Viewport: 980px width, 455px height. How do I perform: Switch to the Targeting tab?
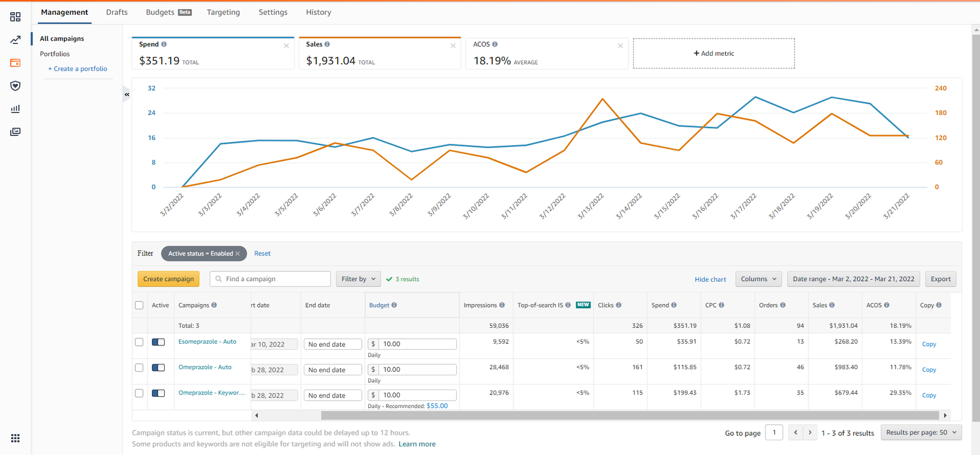coord(223,12)
